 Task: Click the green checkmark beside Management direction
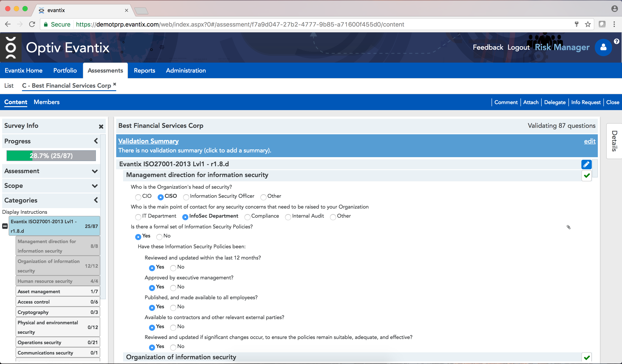pyautogui.click(x=586, y=176)
